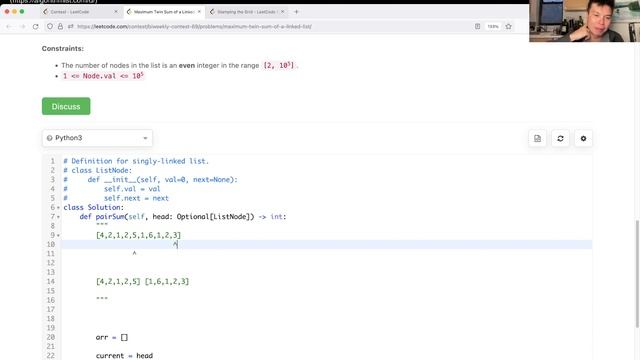This screenshot has width=640, height=360.
Task: Click the shield tracking protection icon
Action: [50, 27]
